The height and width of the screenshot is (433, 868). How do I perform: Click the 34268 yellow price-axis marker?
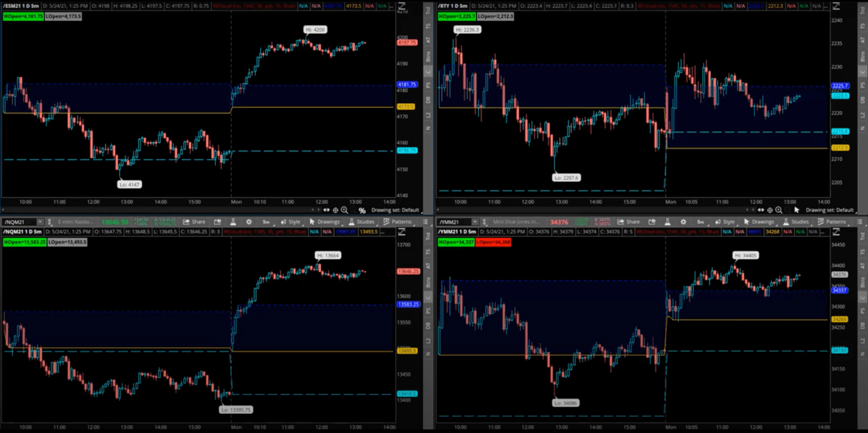click(x=840, y=320)
